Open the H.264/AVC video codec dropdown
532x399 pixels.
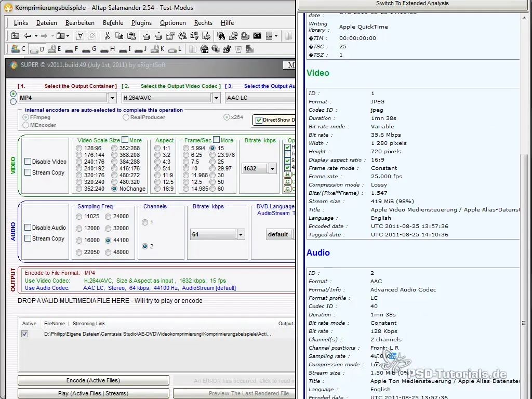(216, 98)
